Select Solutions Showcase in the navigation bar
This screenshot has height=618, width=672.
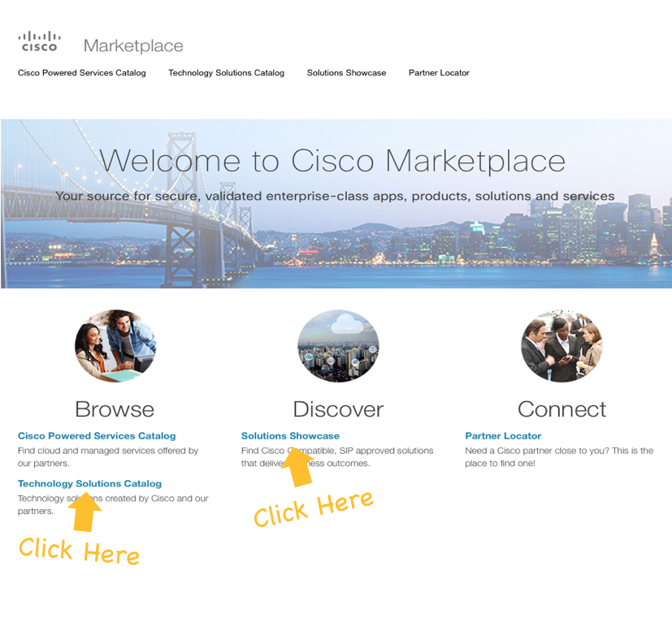(346, 73)
